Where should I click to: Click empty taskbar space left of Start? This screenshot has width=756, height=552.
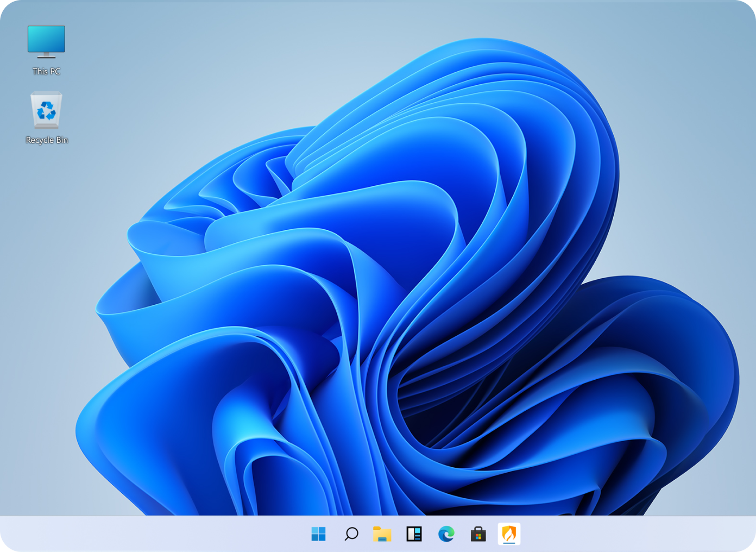coord(163,534)
